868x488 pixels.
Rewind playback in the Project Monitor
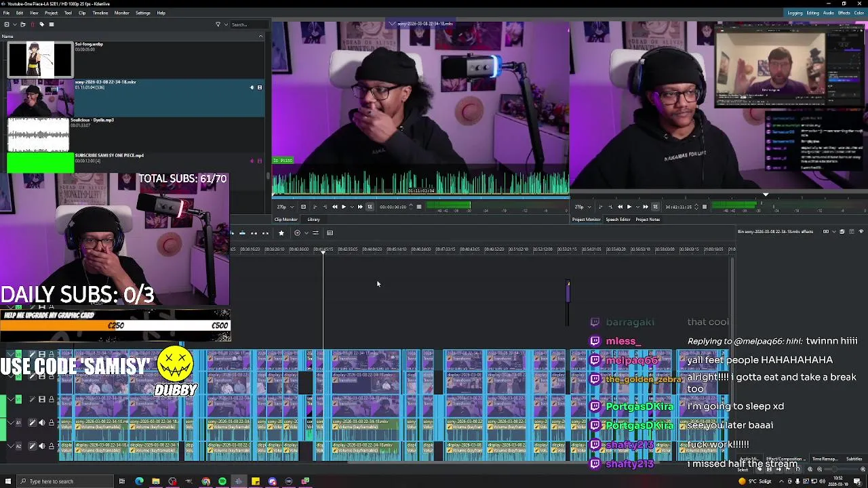click(x=620, y=207)
